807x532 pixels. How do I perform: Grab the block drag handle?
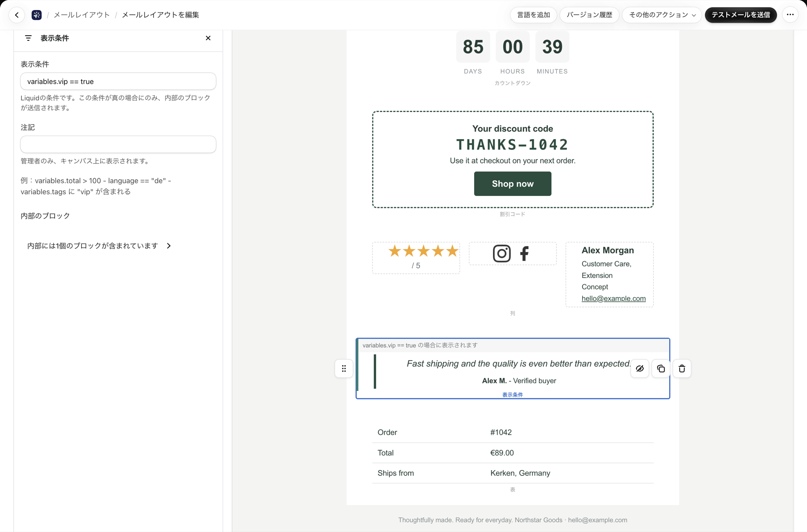click(344, 369)
